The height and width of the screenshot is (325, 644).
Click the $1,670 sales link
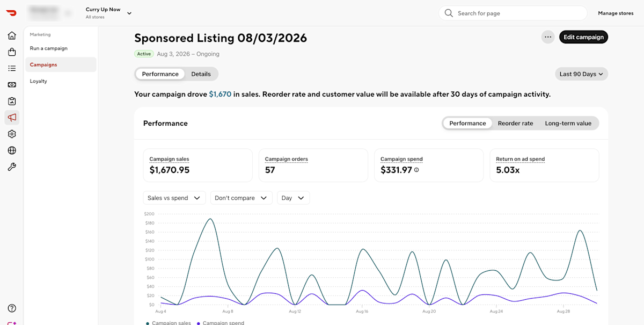pyautogui.click(x=220, y=94)
